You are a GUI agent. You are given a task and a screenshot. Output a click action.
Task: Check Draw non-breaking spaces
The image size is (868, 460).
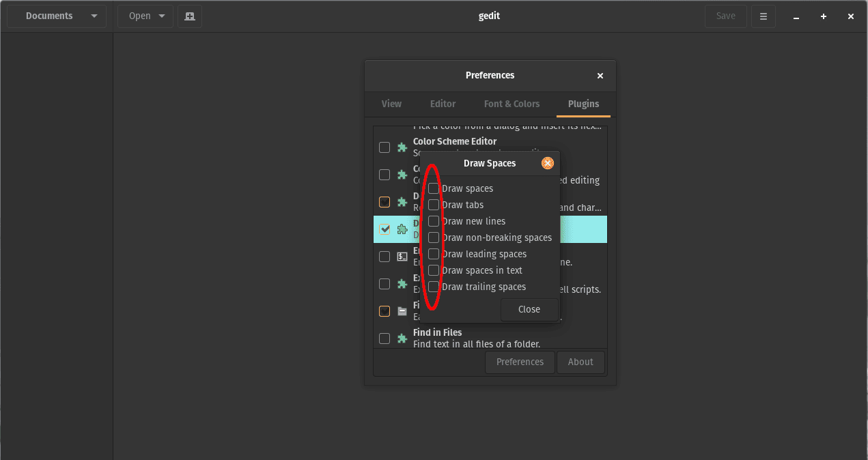click(434, 238)
